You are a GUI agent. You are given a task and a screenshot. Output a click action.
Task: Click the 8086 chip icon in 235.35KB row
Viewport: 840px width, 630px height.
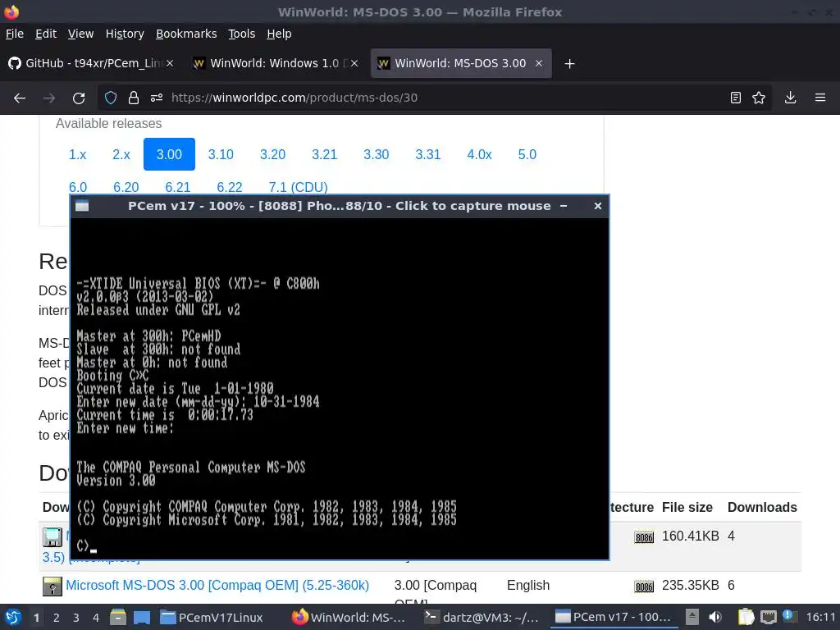[x=644, y=587]
